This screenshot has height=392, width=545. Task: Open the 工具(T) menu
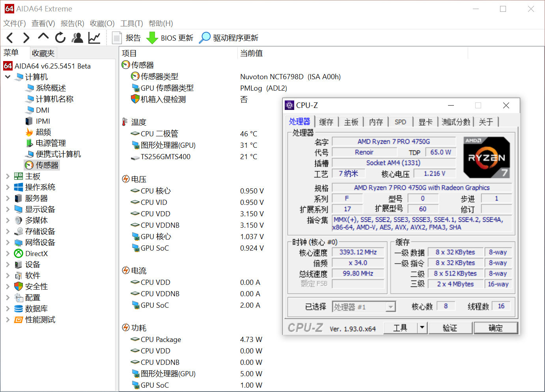click(132, 23)
